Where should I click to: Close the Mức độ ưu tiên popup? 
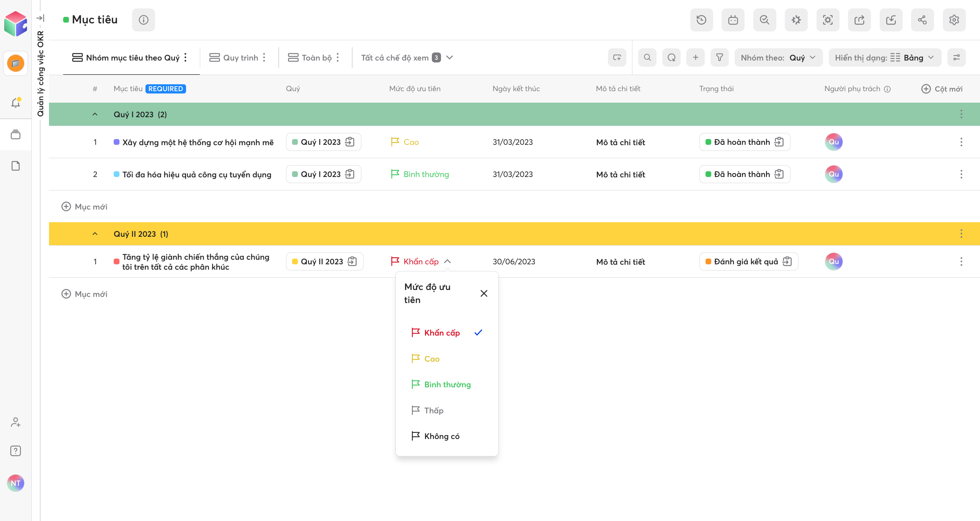point(484,293)
